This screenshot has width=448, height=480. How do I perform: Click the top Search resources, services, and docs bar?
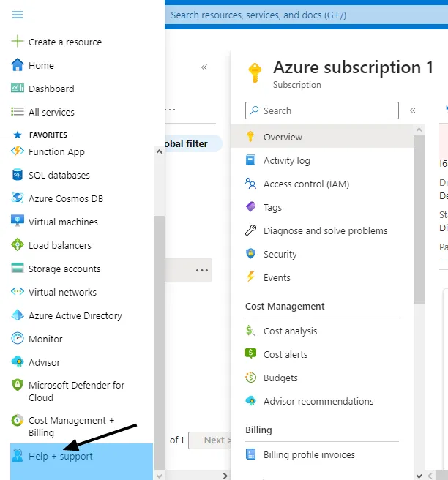(x=306, y=15)
